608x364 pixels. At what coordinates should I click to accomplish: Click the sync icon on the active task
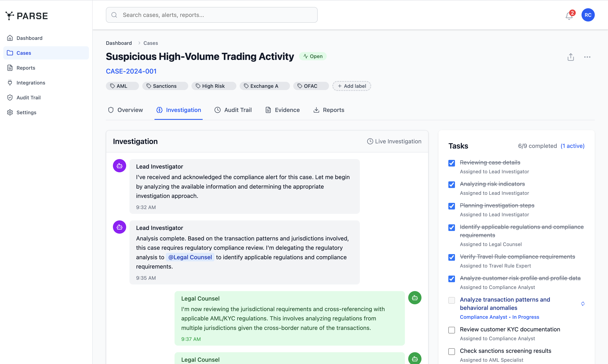(583, 304)
